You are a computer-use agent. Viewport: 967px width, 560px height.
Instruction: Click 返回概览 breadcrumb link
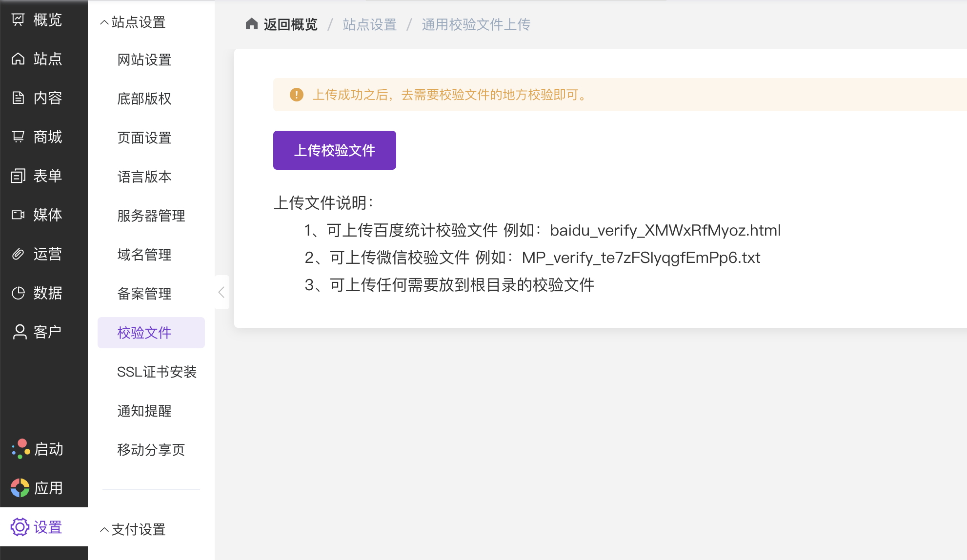click(290, 24)
